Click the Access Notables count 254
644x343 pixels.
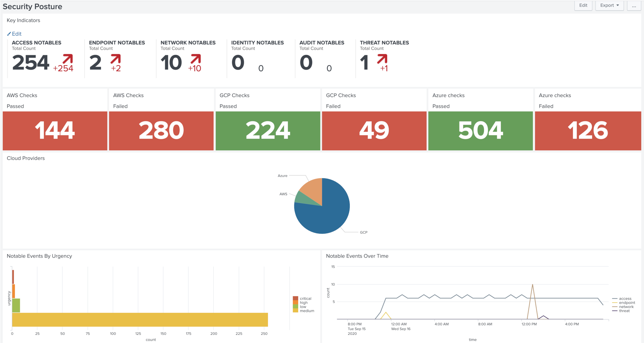pyautogui.click(x=31, y=63)
